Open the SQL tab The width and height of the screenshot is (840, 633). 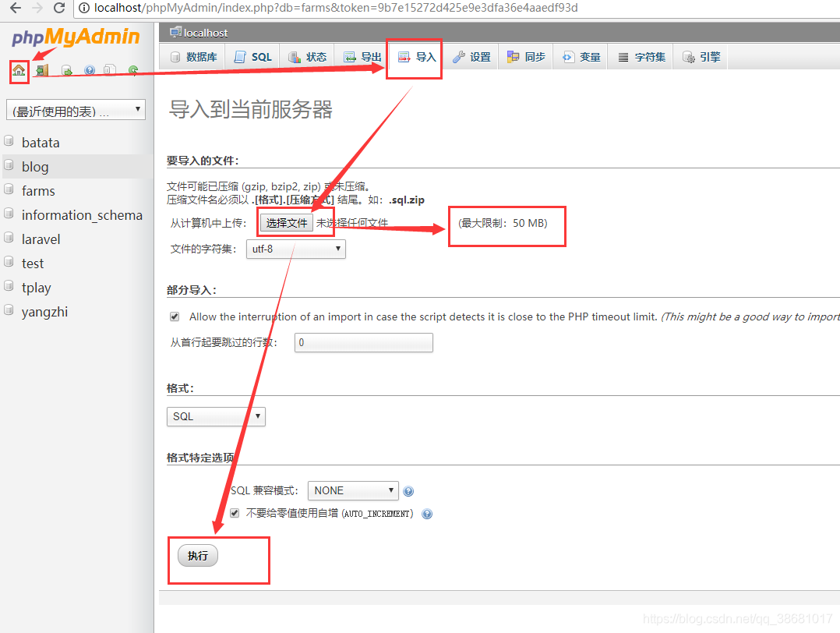tap(252, 57)
